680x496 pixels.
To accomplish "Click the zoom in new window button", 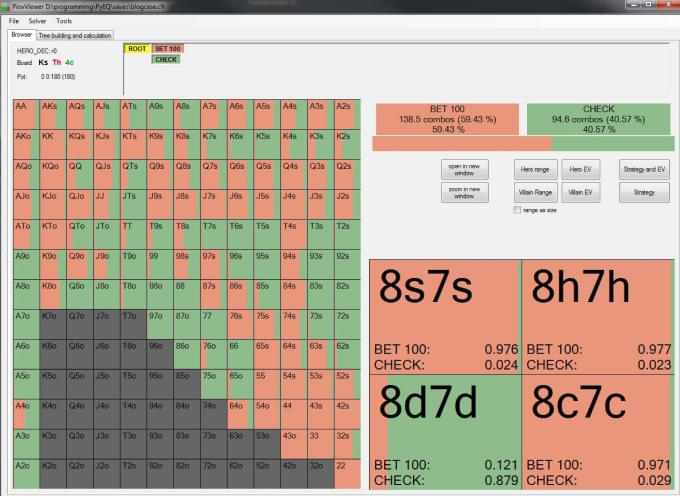I will click(x=464, y=192).
